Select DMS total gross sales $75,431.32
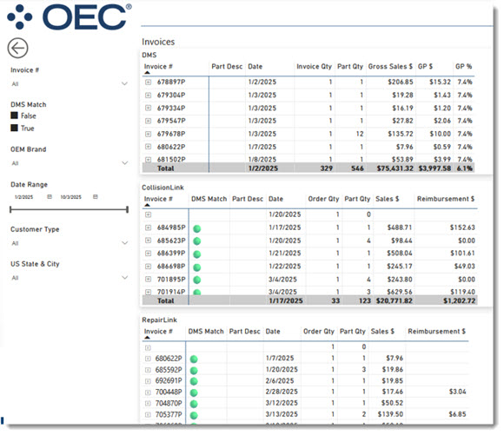 tap(395, 168)
